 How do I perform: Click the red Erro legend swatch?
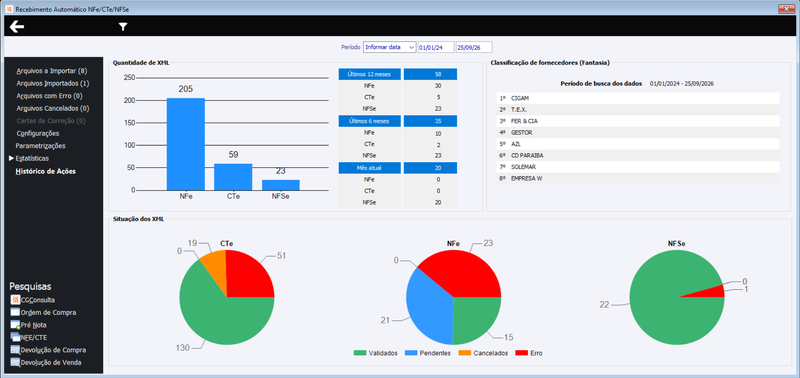pyautogui.click(x=521, y=353)
